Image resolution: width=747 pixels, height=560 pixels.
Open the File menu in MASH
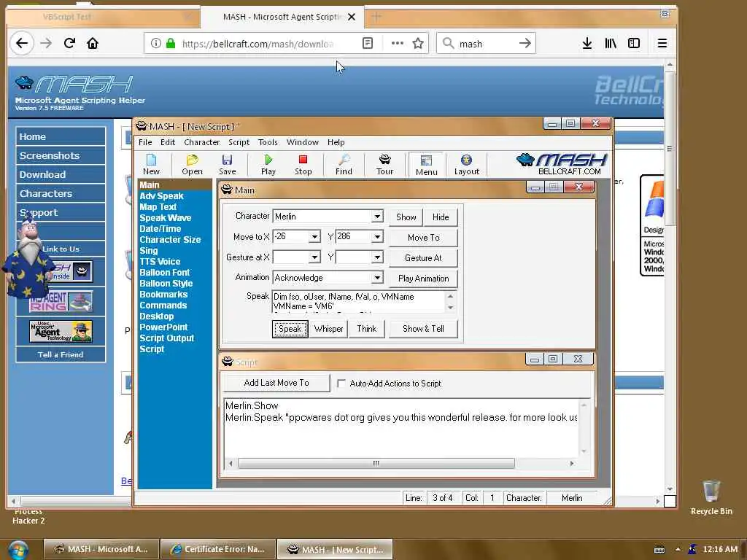(x=145, y=142)
